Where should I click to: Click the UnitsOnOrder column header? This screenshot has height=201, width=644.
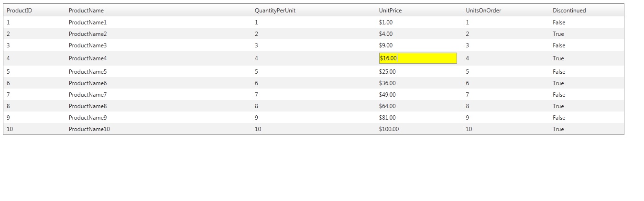point(483,11)
